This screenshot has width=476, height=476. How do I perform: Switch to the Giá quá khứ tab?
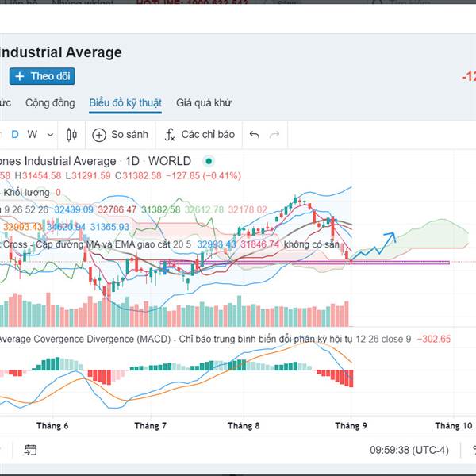tap(204, 102)
